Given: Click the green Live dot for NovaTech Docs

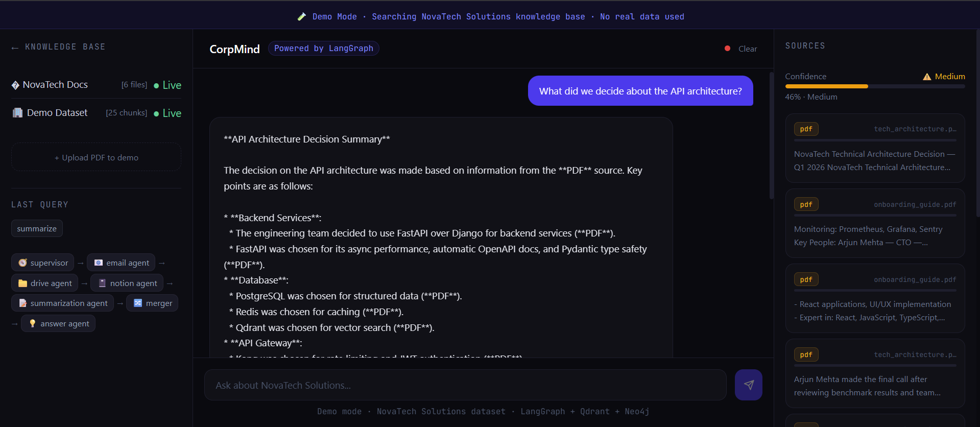Looking at the screenshot, I should 156,85.
